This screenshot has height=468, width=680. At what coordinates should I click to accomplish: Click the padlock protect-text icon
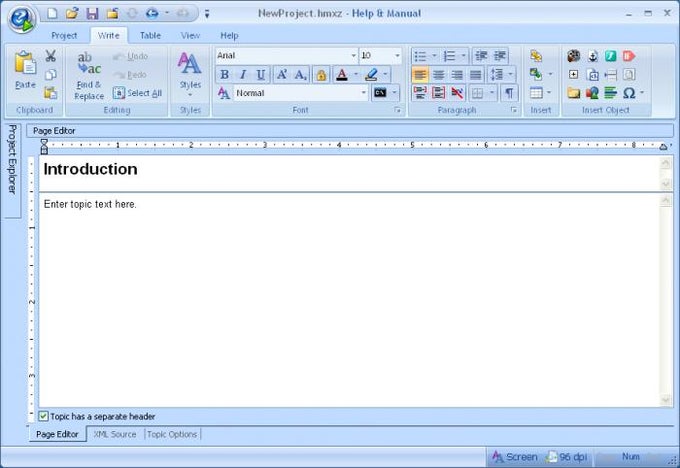point(321,75)
